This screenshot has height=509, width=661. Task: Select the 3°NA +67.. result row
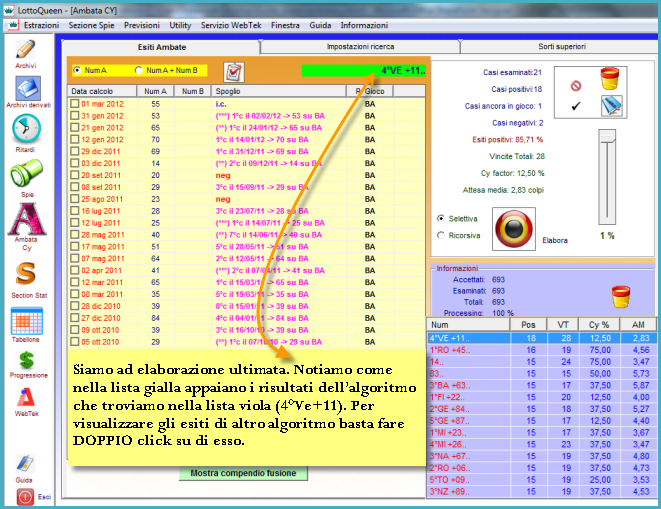click(x=542, y=456)
